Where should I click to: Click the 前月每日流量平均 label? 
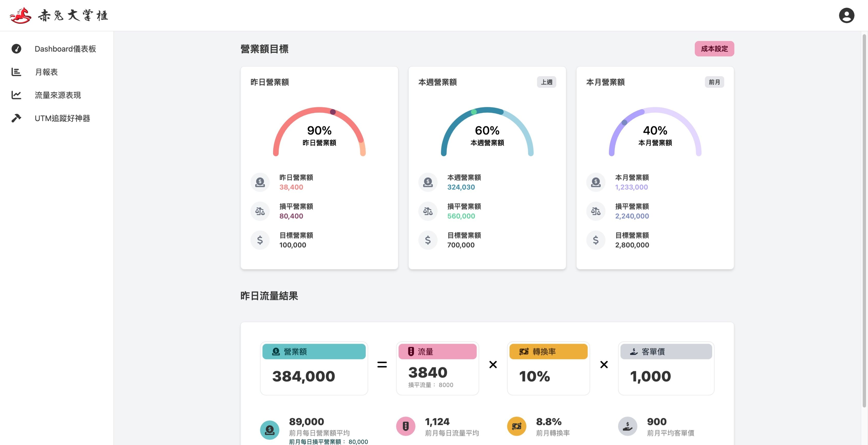point(451,433)
